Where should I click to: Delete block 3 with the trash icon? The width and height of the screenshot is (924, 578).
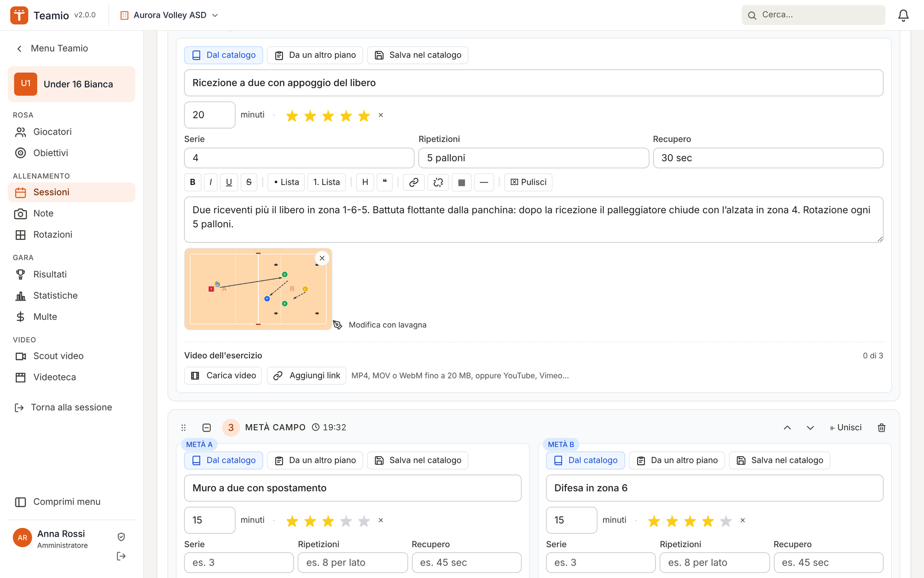point(881,428)
